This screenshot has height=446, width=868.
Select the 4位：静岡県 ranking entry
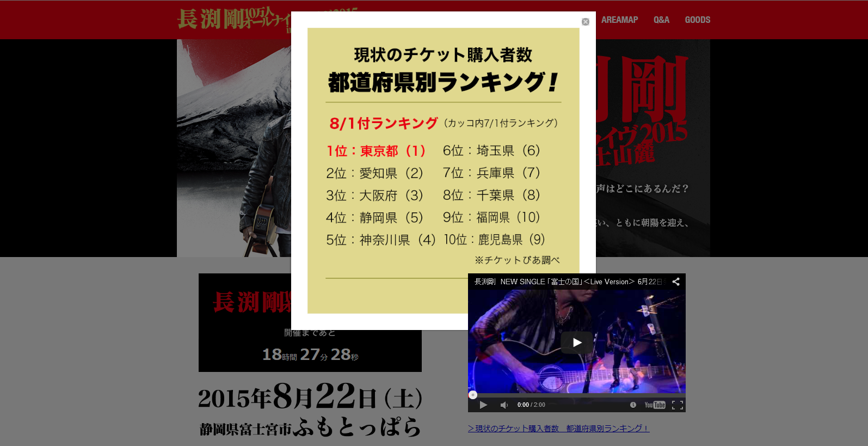374,218
